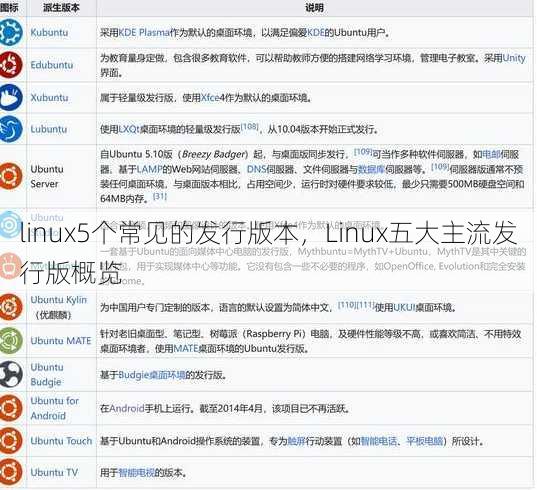Open footnote reference [110]
Viewport: 537px width, 490px height.
pyautogui.click(x=347, y=304)
